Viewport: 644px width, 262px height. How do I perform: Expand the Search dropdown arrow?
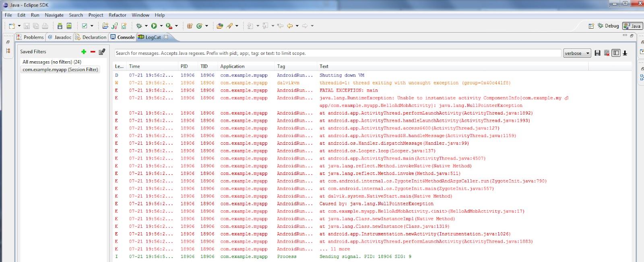click(237, 26)
